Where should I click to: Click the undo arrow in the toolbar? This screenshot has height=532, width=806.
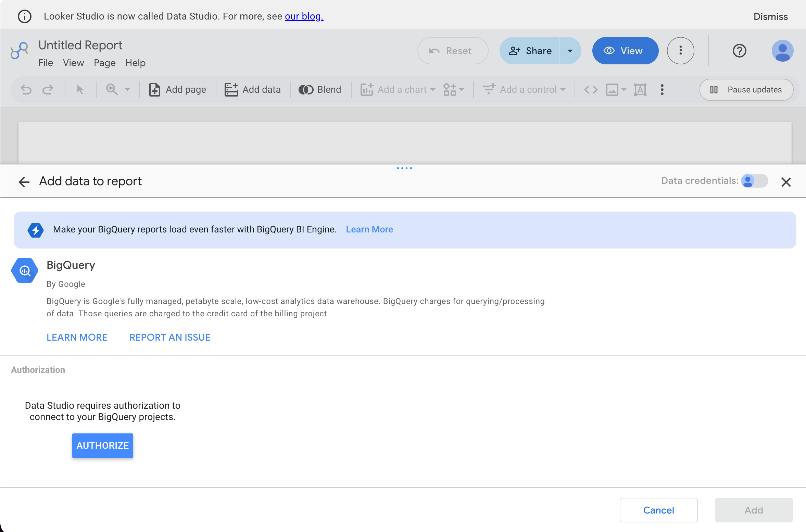click(26, 90)
